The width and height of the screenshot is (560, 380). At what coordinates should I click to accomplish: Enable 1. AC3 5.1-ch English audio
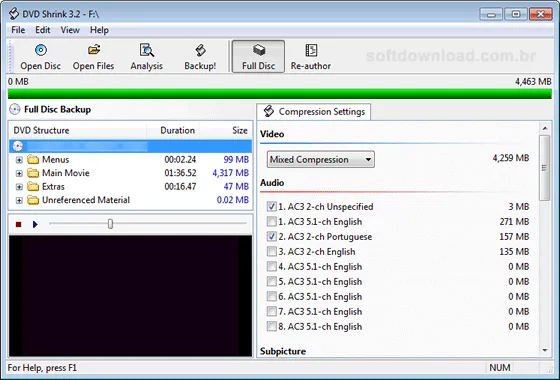[271, 221]
